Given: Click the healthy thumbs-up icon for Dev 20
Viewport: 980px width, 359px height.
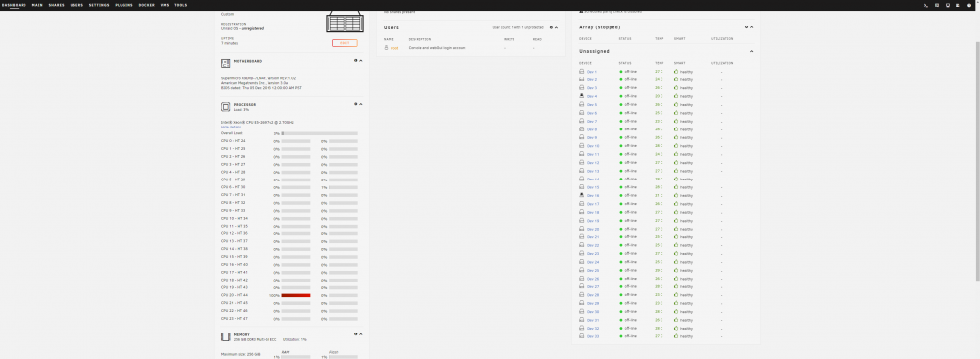Looking at the screenshot, I should pyautogui.click(x=676, y=229).
